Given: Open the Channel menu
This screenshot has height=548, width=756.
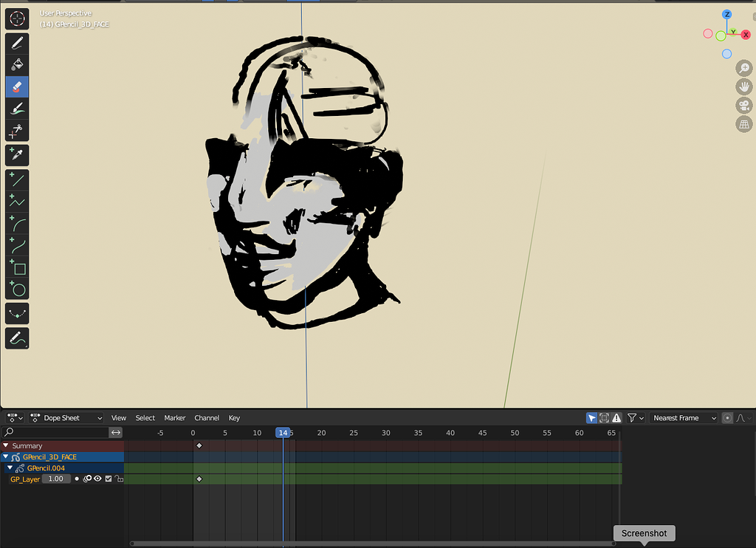Looking at the screenshot, I should (x=207, y=418).
